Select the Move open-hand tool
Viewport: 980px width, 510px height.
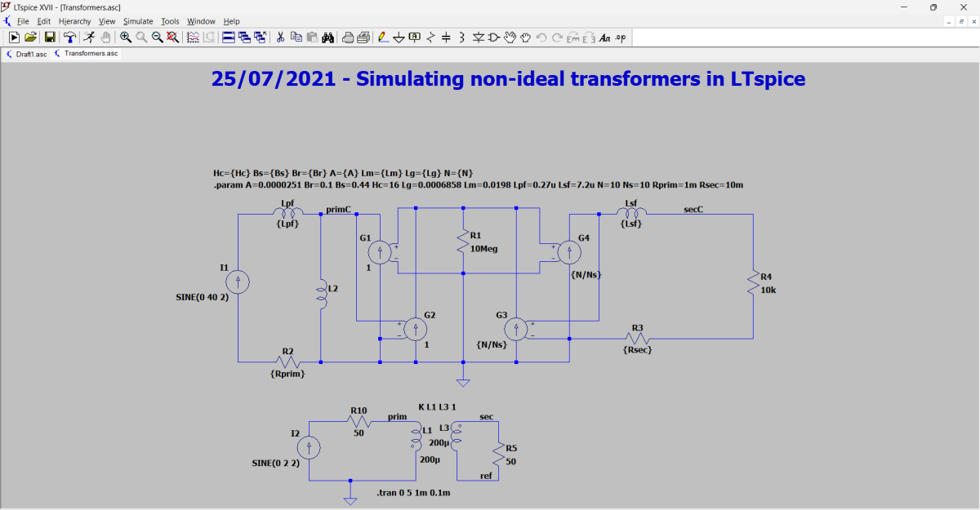(510, 37)
